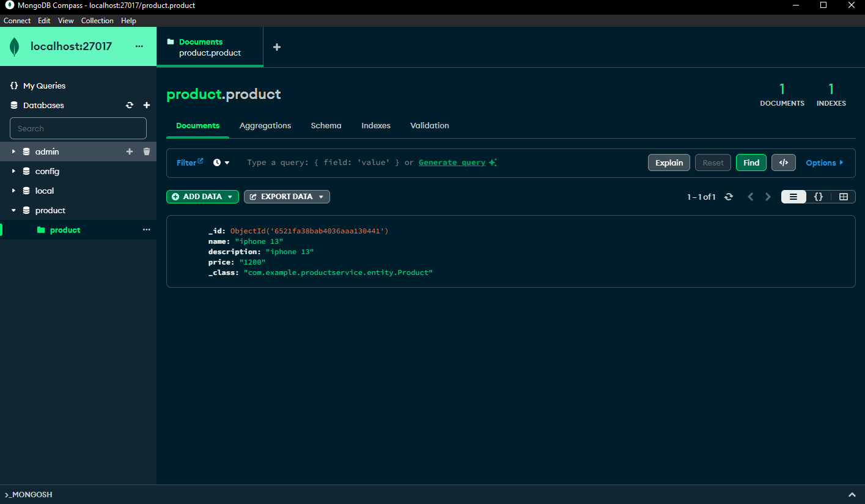Click the MongoDB leaf logo icon
This screenshot has height=504, width=865.
[x=15, y=46]
